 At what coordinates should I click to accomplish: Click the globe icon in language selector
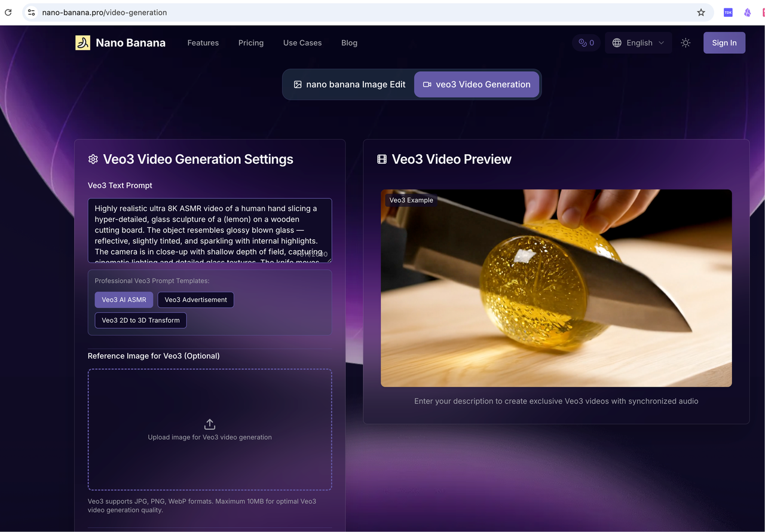[617, 43]
